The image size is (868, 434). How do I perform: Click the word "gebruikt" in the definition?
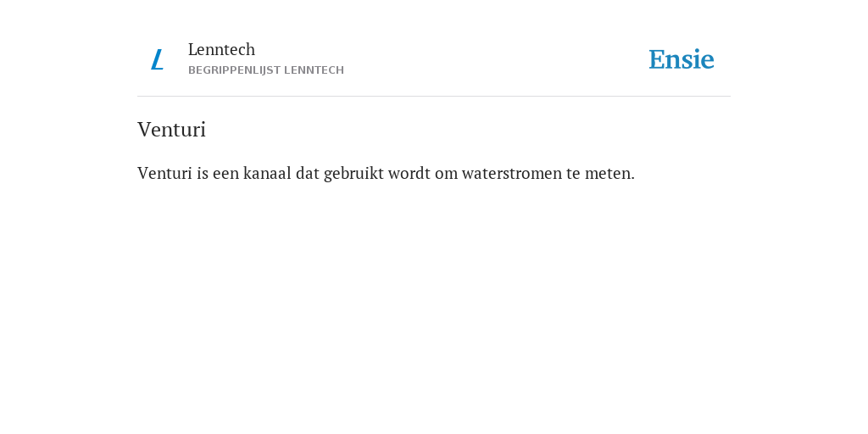[x=353, y=174]
